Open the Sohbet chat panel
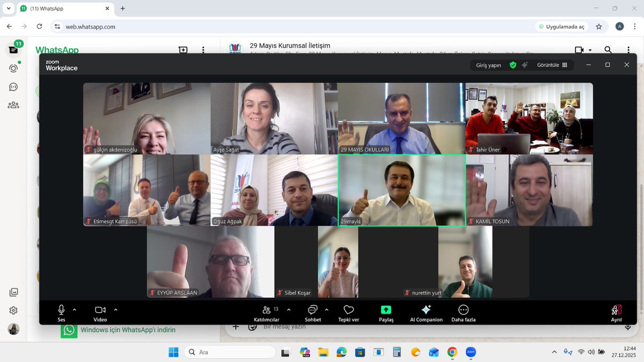 [313, 313]
